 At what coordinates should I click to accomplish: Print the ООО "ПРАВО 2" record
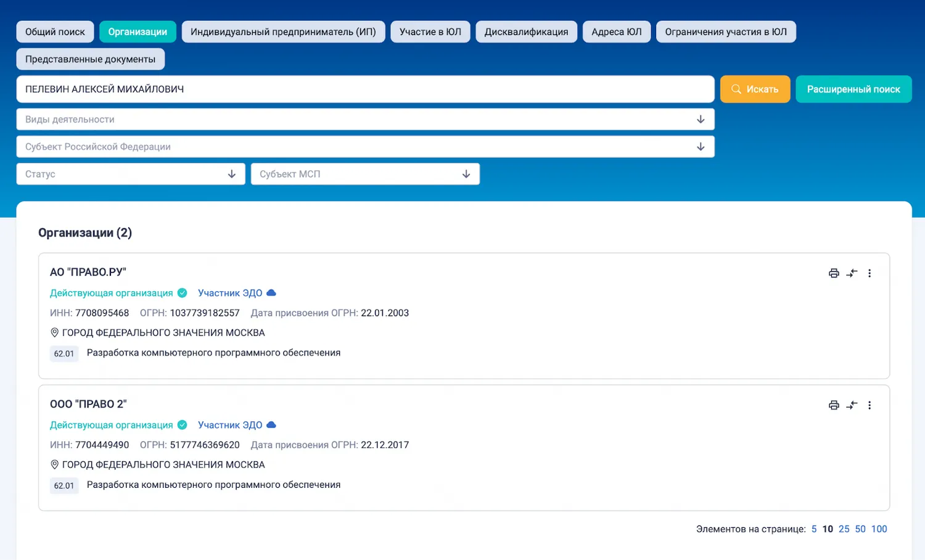834,405
